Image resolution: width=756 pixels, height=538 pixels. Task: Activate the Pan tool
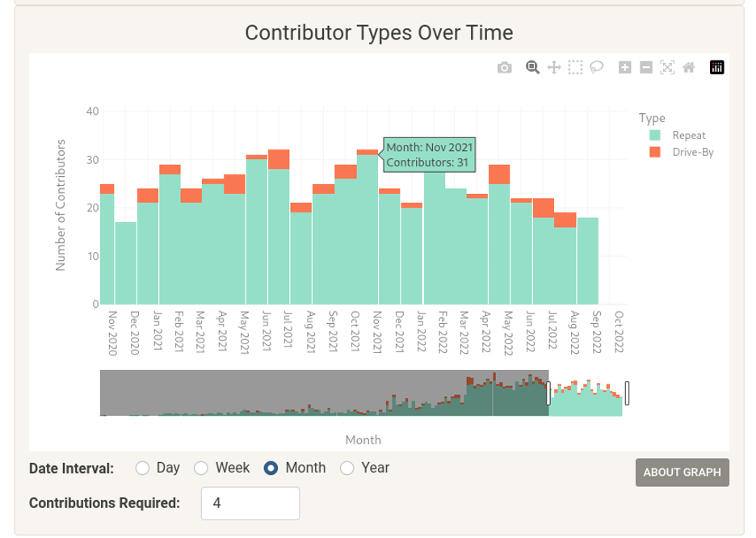click(554, 69)
